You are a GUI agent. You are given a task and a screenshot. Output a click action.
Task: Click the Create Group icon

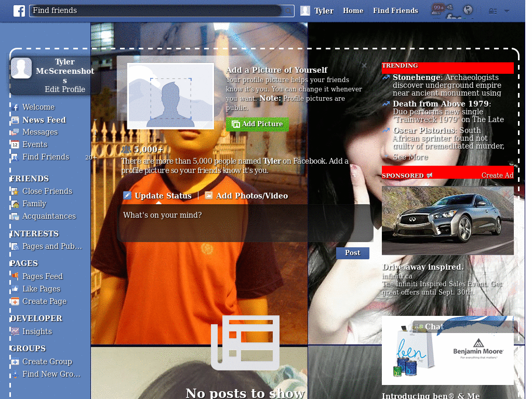(15, 362)
